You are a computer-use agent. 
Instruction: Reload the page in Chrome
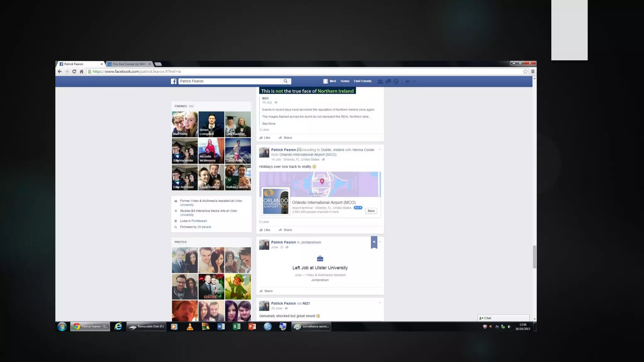(74, 72)
